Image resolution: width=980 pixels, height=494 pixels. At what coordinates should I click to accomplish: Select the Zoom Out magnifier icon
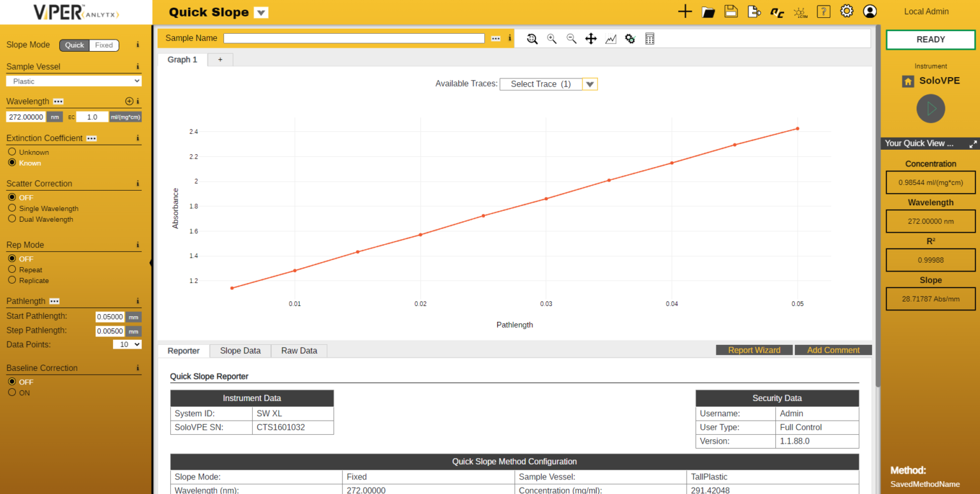point(572,39)
